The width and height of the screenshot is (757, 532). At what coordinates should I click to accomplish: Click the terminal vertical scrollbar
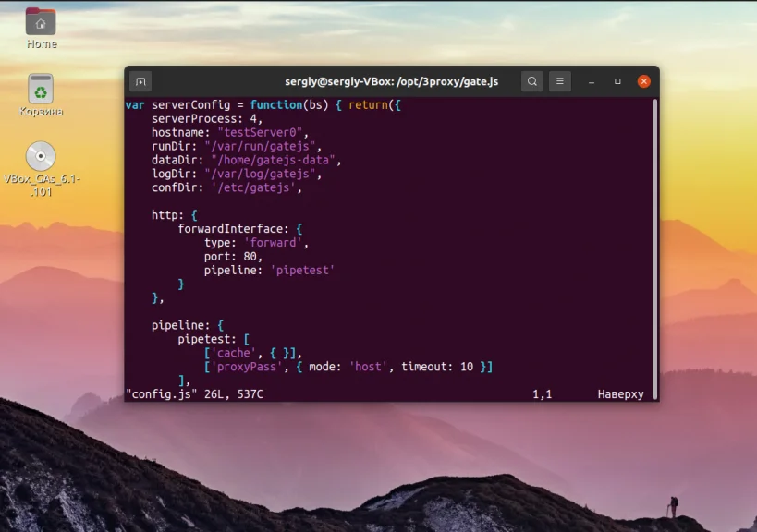(x=655, y=248)
